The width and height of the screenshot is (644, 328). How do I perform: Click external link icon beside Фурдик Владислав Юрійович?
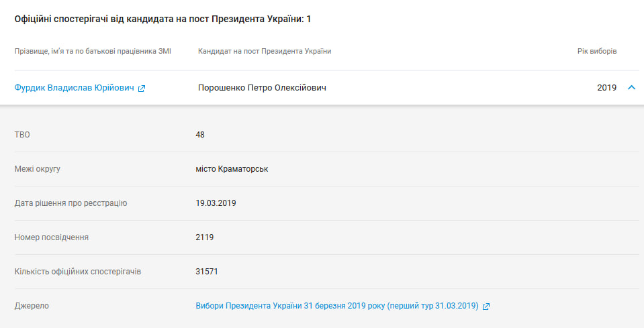[x=142, y=89]
